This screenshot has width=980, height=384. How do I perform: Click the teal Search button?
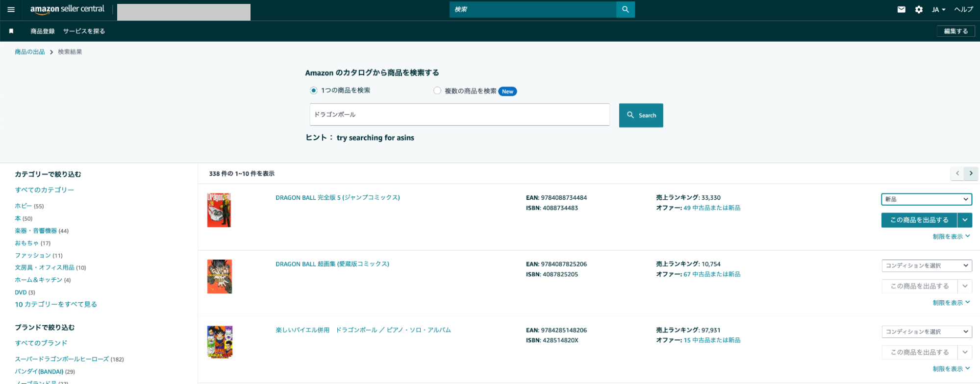(641, 116)
